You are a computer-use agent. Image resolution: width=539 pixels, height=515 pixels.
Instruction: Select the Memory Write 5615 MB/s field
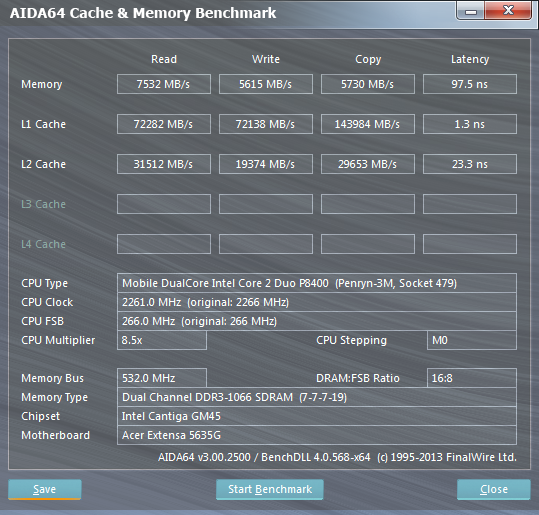266,84
